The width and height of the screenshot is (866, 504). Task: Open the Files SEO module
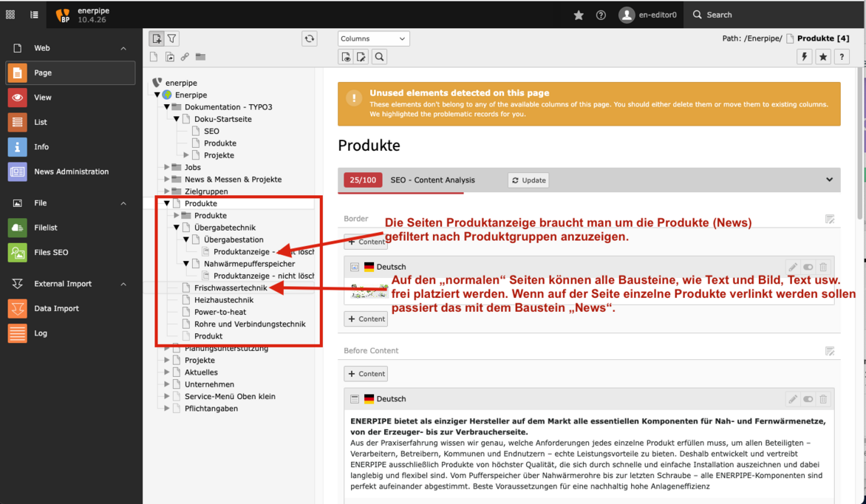(70, 253)
